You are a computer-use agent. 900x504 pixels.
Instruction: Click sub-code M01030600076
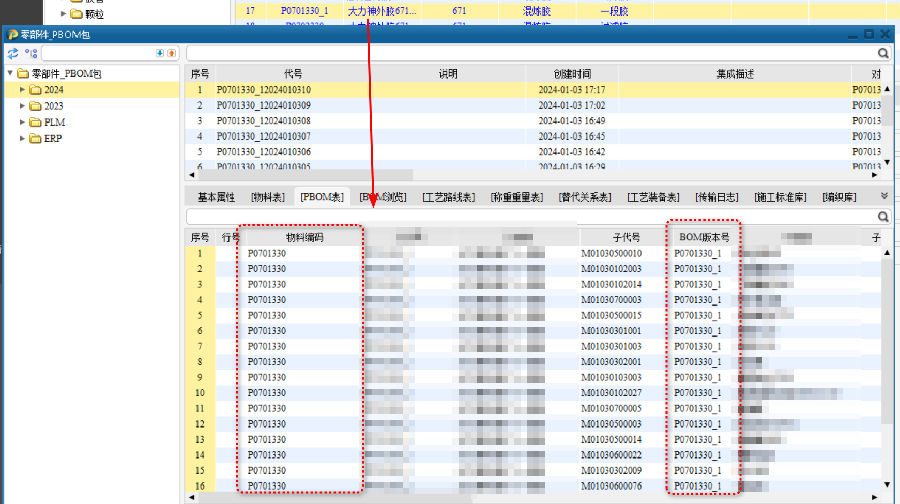pos(611,486)
